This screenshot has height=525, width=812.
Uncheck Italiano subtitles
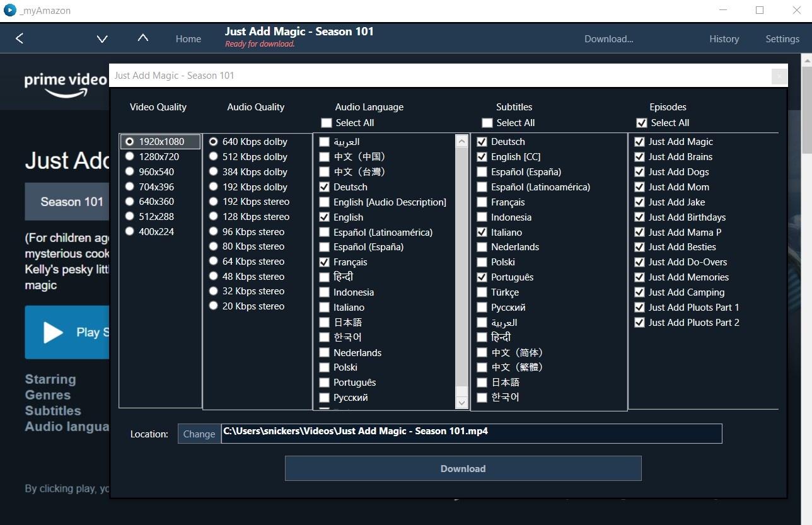482,233
